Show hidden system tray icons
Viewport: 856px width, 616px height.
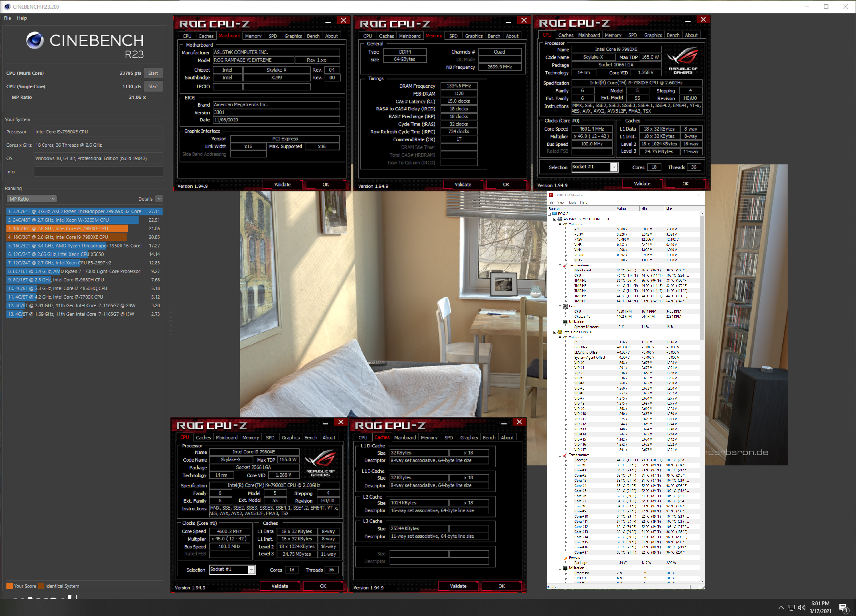tap(781, 607)
